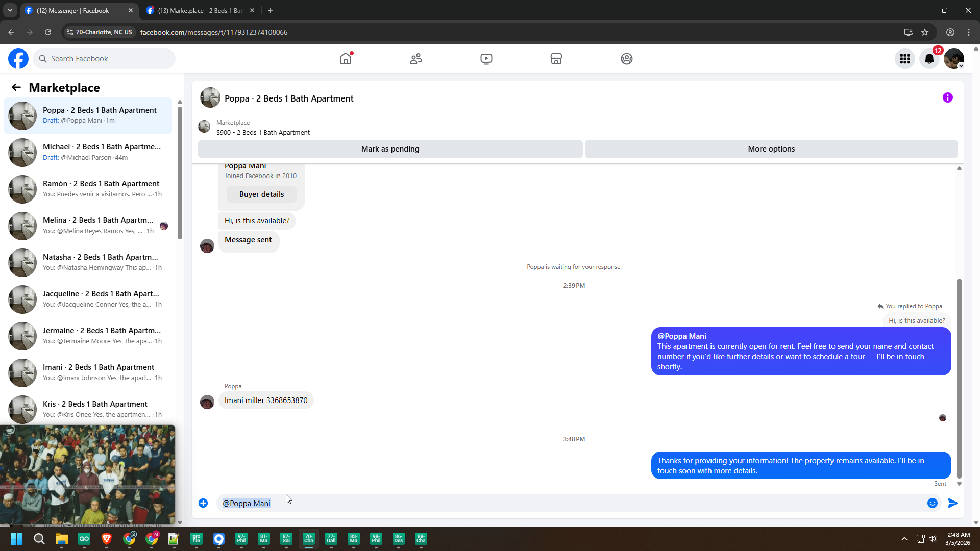
Task: Open File Explorer from taskbar
Action: click(x=61, y=539)
